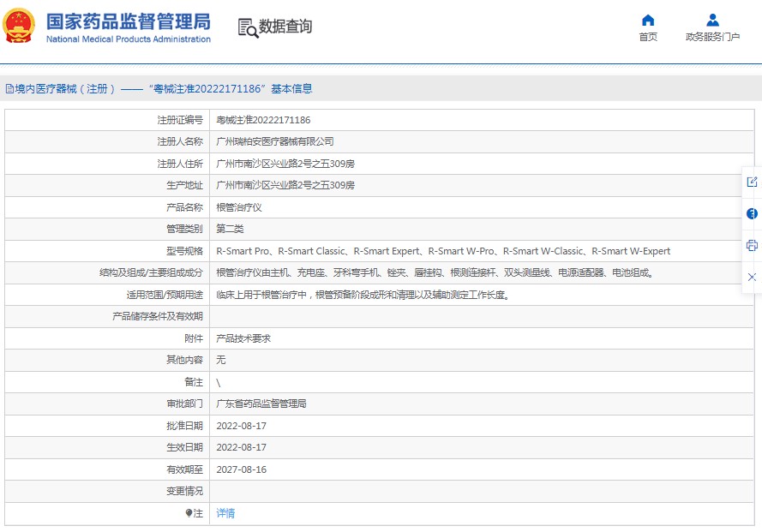
Task: Click the national emblem logo
Action: [19, 27]
